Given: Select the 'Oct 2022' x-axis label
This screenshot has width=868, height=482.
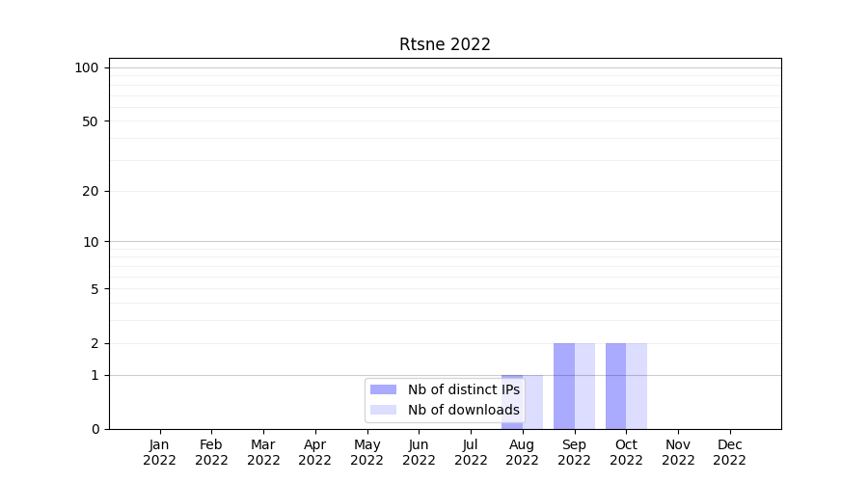Looking at the screenshot, I should (626, 452).
